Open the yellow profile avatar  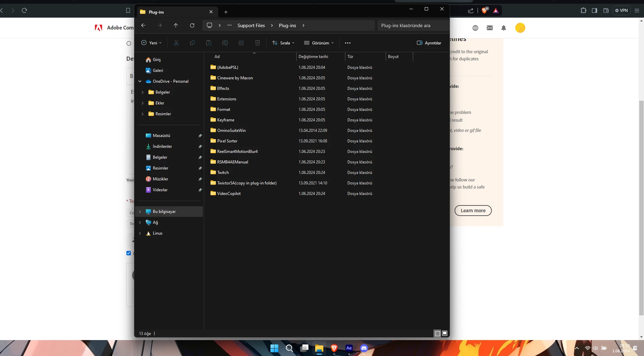(x=520, y=28)
